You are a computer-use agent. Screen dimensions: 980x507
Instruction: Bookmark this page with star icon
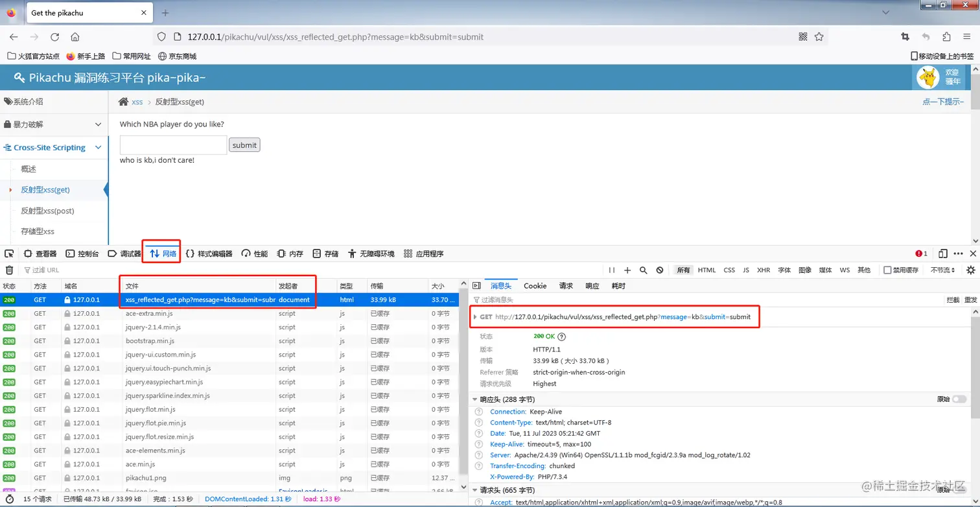(819, 37)
